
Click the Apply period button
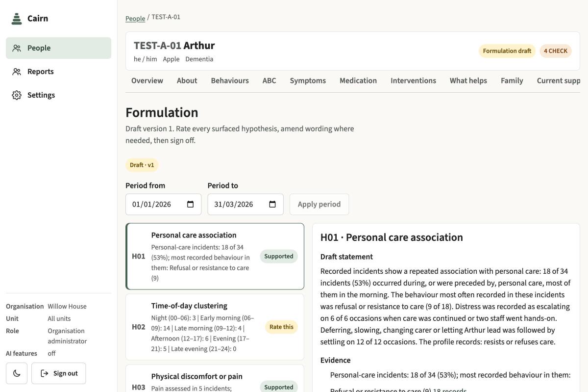pyautogui.click(x=319, y=205)
